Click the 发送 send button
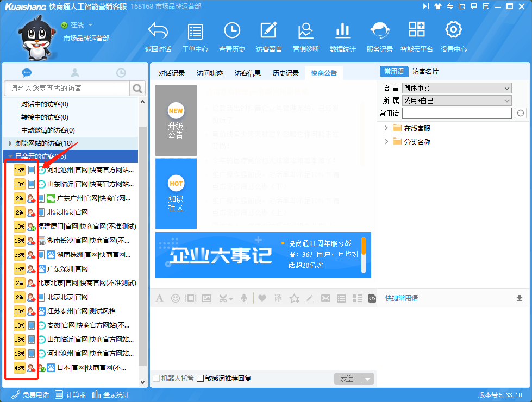Screen dimensions: 532x402 pyautogui.click(x=347, y=379)
